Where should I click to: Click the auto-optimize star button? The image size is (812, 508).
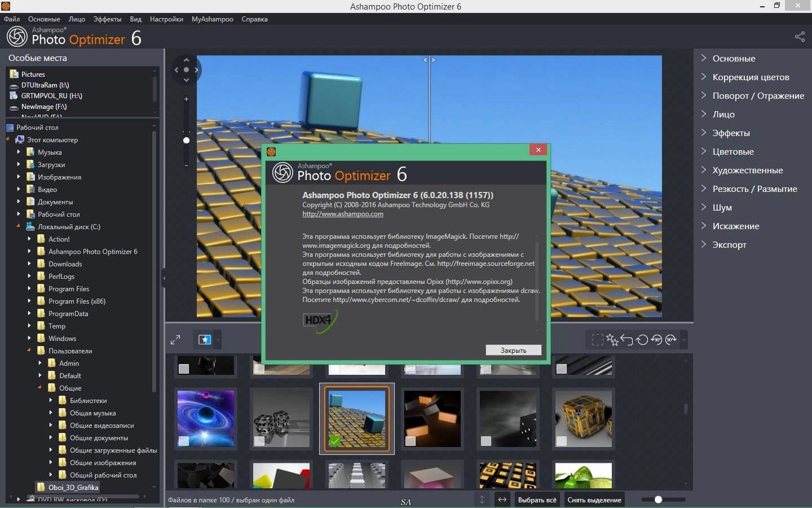[205, 339]
